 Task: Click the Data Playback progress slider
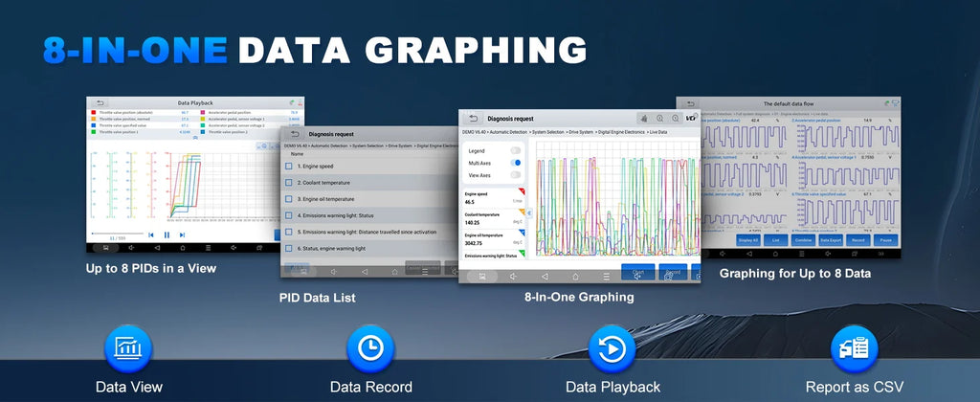[116, 234]
